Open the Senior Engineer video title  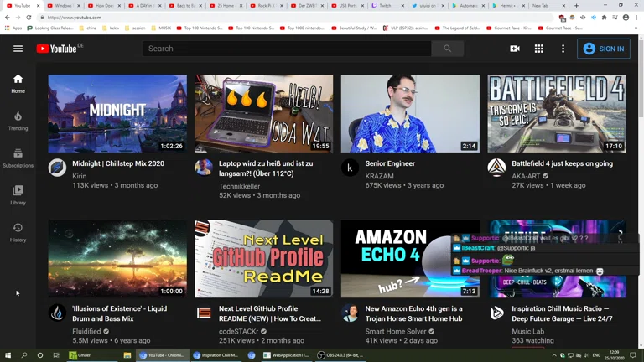click(390, 163)
